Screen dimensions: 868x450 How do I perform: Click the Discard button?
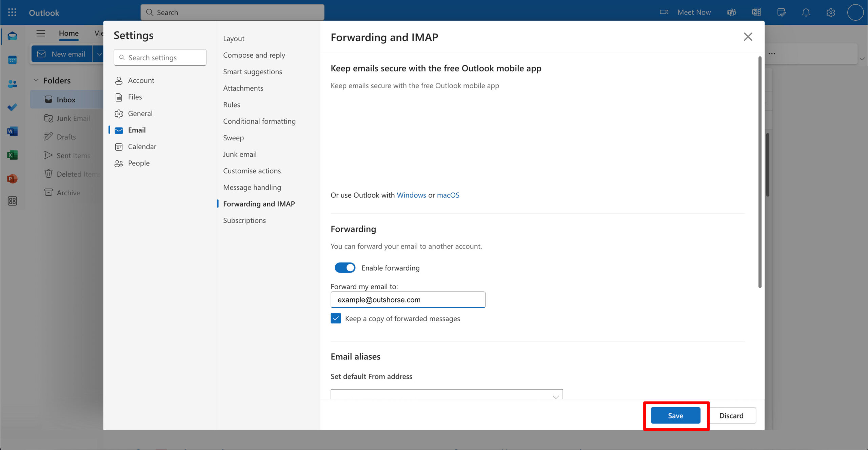[731, 416]
